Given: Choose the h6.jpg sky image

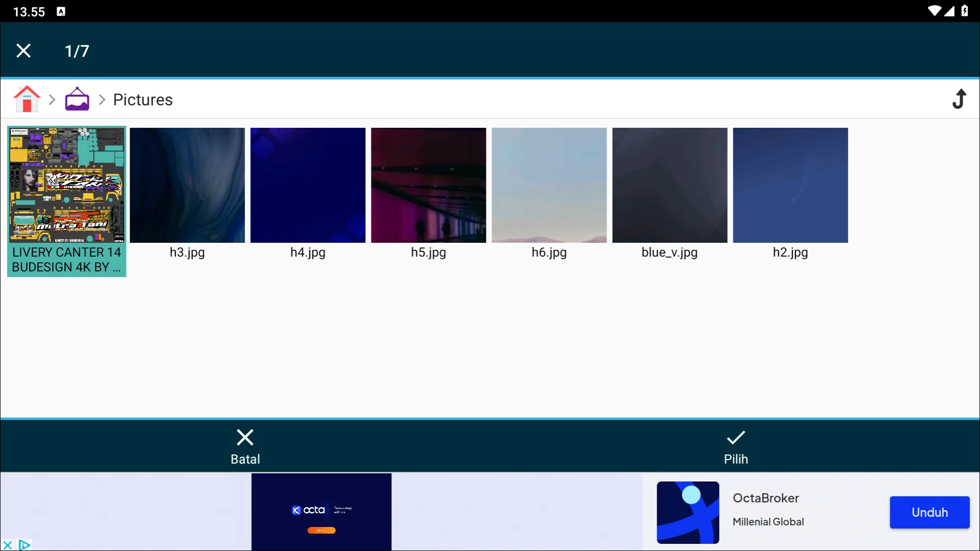Looking at the screenshot, I should click(x=549, y=186).
